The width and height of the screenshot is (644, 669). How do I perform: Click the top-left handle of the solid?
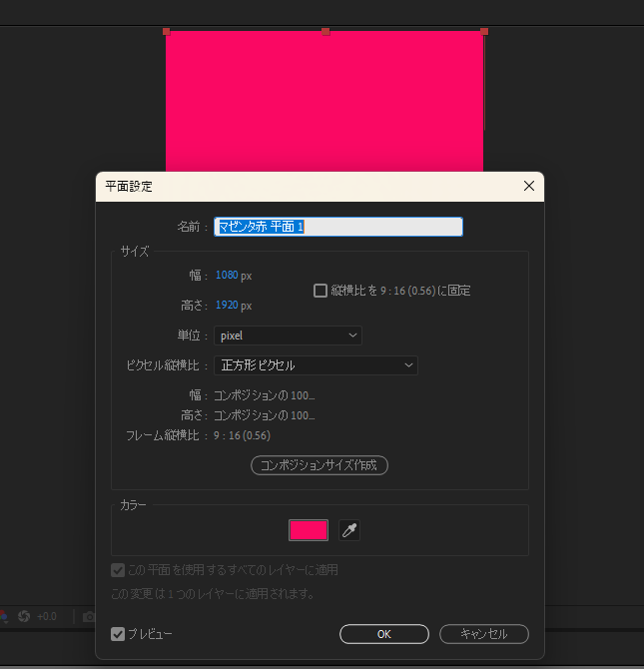(167, 32)
